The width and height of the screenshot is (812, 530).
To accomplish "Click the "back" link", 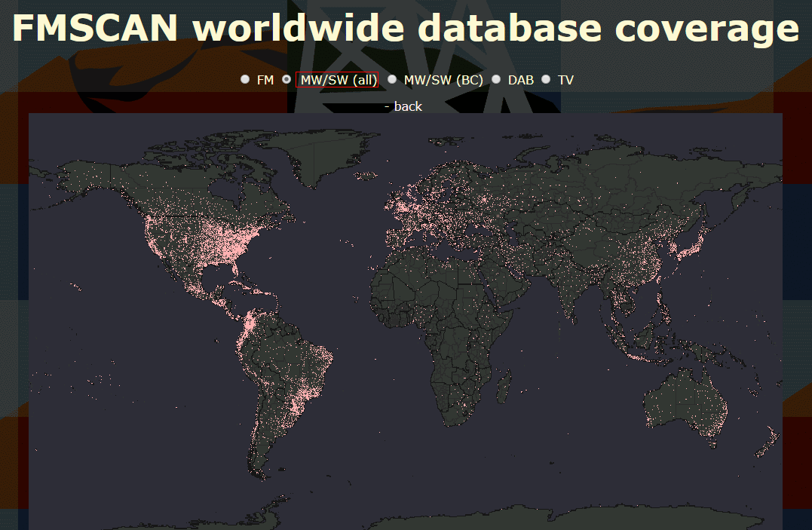I will (x=408, y=106).
